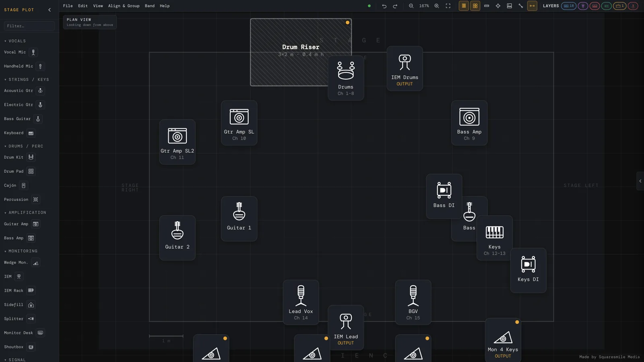Add a Wedge Mon. from the sidebar
Screen dimensions: 644x362
pos(22,263)
